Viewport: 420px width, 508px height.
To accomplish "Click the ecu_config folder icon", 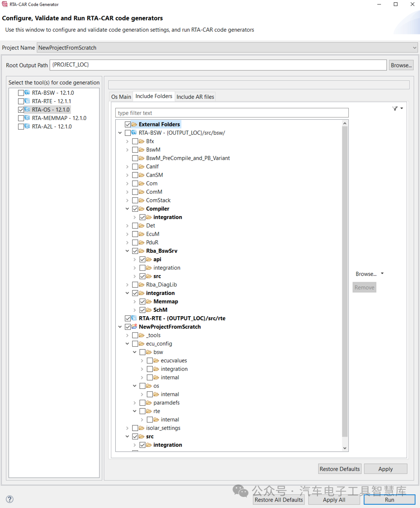I will pyautogui.click(x=142, y=344).
